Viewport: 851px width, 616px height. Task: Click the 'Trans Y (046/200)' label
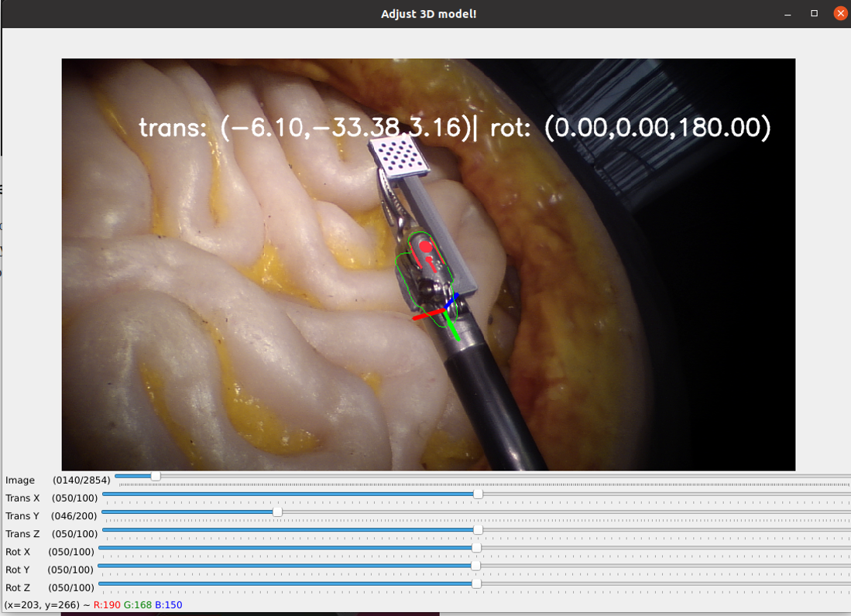tap(51, 515)
